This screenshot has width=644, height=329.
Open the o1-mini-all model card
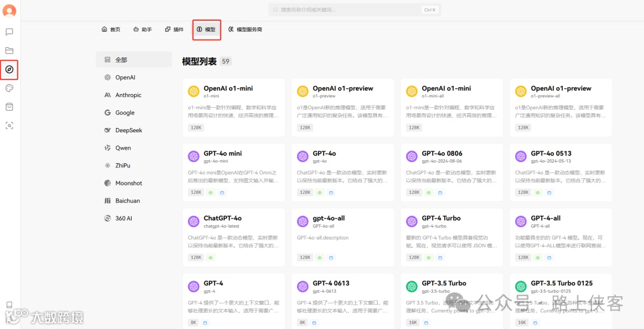tap(452, 108)
